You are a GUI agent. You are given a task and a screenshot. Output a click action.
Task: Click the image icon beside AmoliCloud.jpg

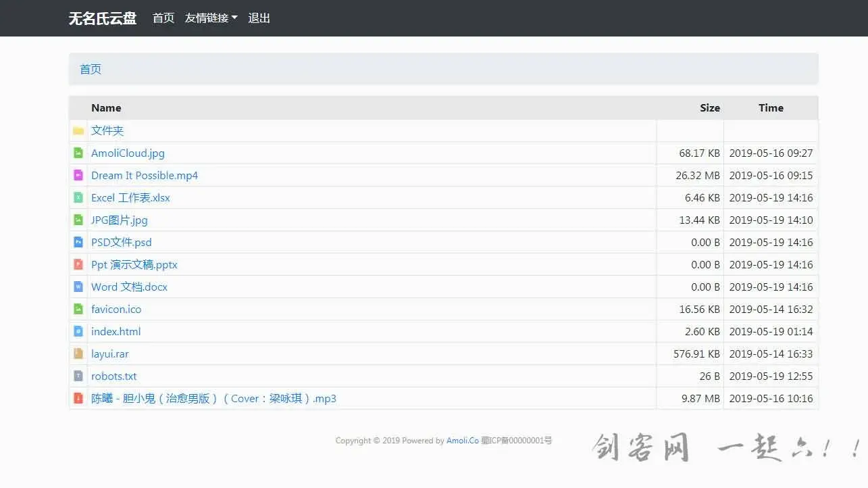[78, 153]
